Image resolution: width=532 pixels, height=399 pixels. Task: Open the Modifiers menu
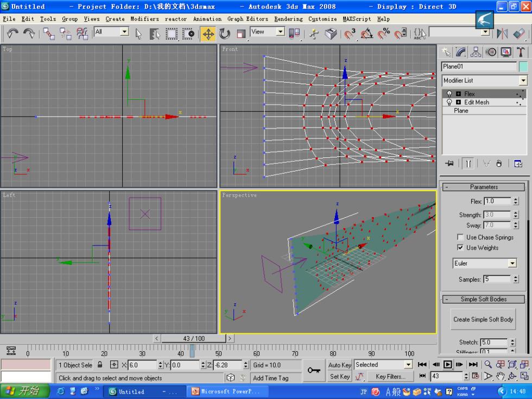[x=144, y=19]
